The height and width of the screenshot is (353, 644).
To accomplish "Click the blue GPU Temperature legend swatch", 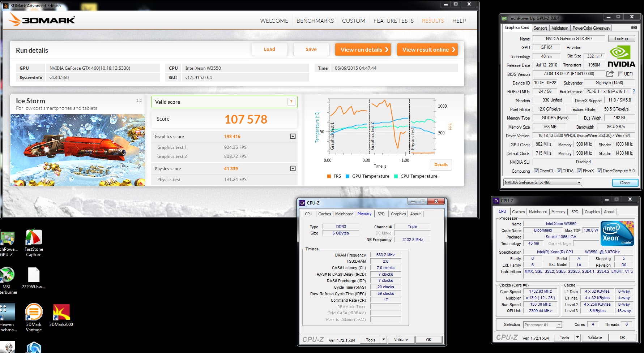I will coord(347,176).
